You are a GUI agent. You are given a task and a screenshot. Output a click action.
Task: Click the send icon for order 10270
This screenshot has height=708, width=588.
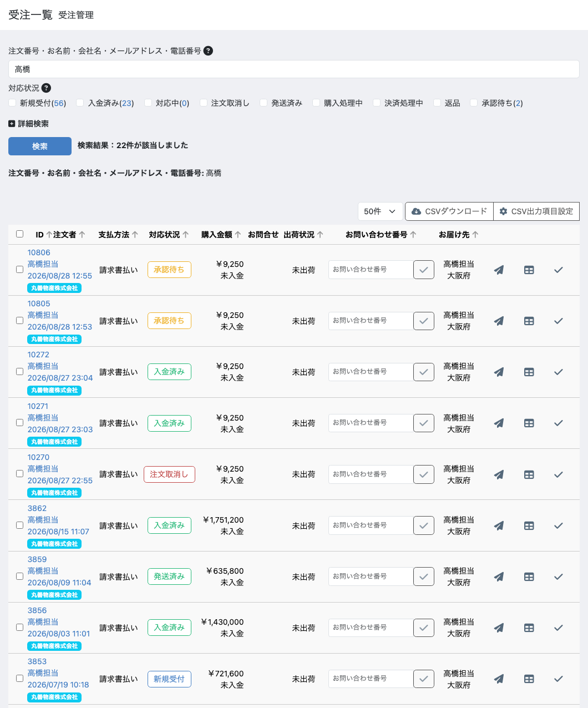point(499,474)
